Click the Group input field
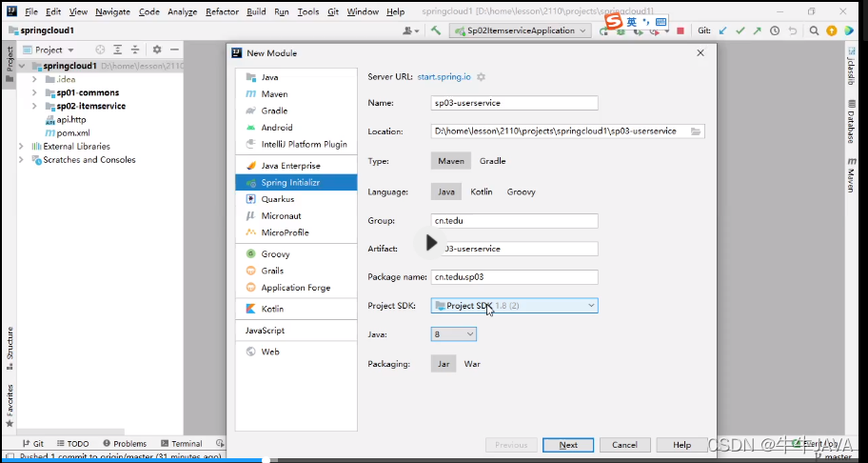 pos(514,220)
